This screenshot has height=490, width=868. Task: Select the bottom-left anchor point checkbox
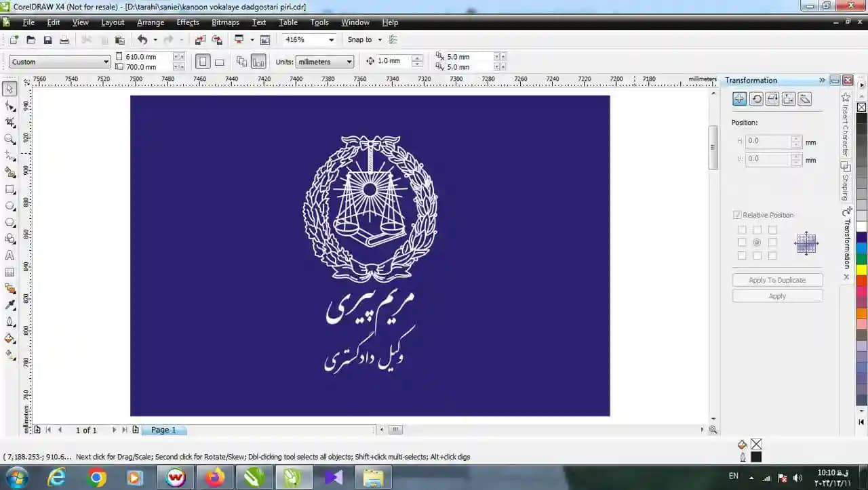coord(742,256)
